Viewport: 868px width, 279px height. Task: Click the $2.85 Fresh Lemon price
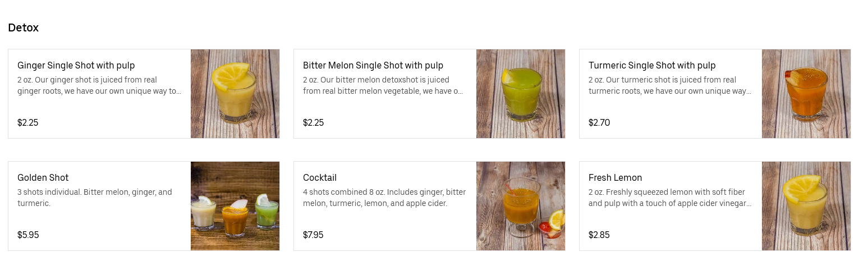[x=599, y=235]
